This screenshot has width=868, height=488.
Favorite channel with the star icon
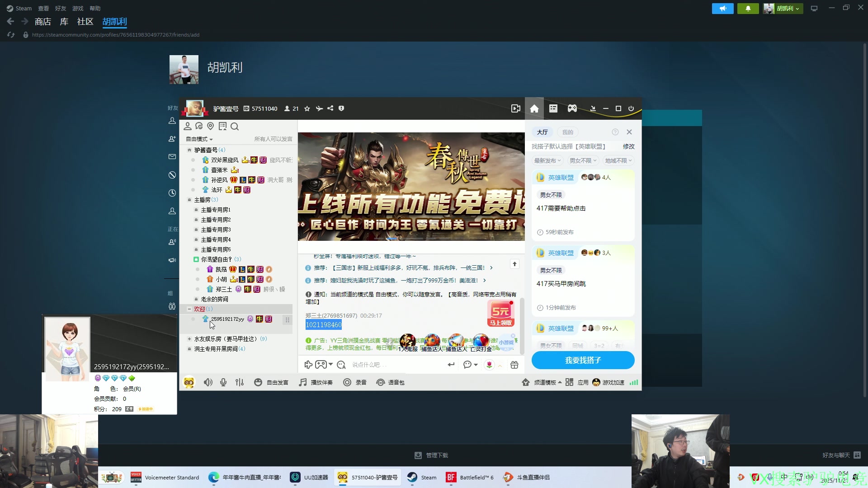pos(307,109)
